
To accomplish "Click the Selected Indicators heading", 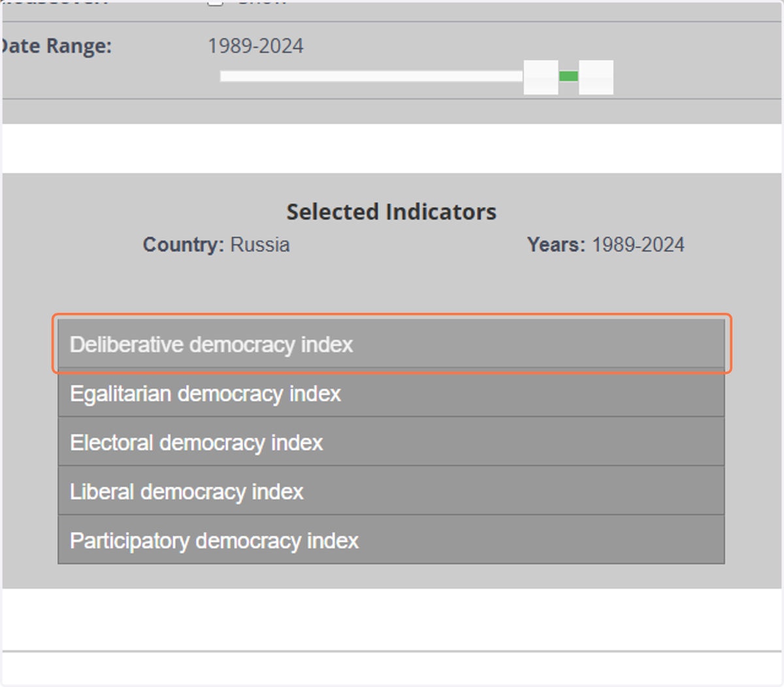I will (391, 212).
